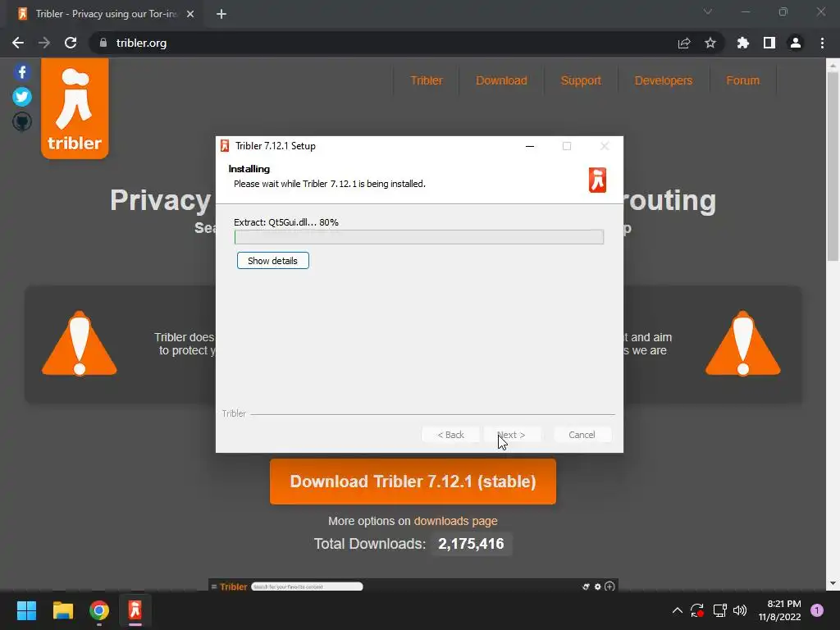Open volume speaker tray icon
This screenshot has width=840, height=630.
coord(740,610)
